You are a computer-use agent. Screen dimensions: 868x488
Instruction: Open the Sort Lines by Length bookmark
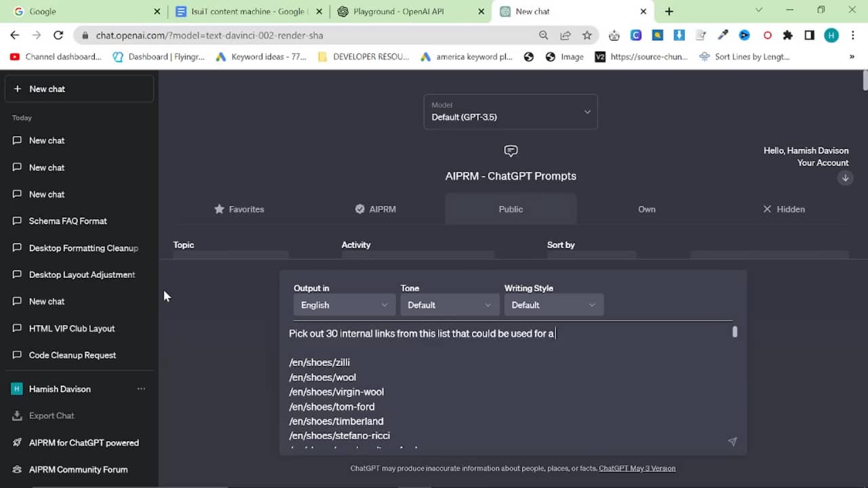745,57
